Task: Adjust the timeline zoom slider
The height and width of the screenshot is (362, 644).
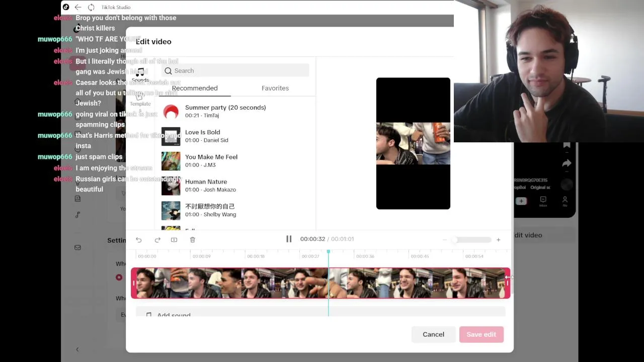Action: (470, 240)
